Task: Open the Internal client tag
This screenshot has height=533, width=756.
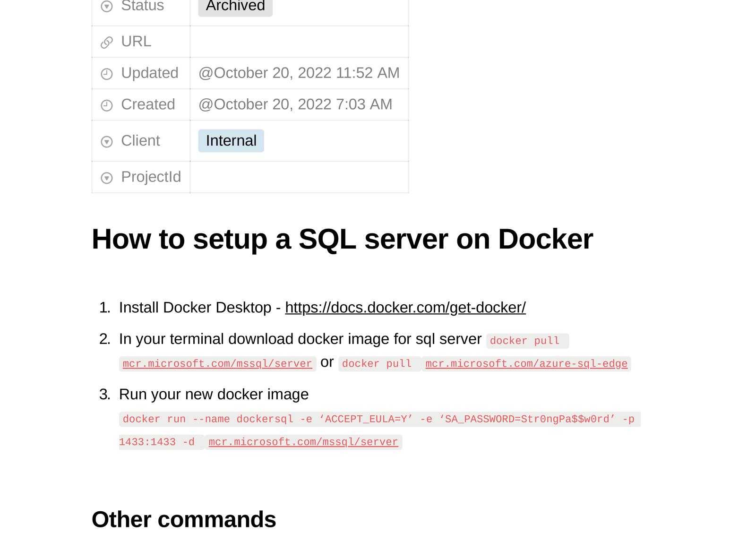Action: point(231,141)
